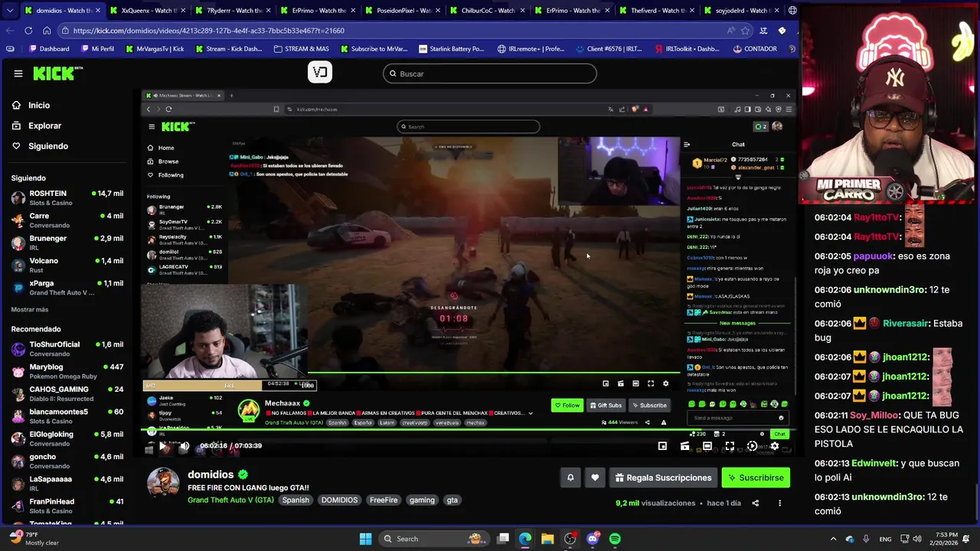The height and width of the screenshot is (551, 980).
Task: Close the domidios browser tab
Action: point(97,11)
